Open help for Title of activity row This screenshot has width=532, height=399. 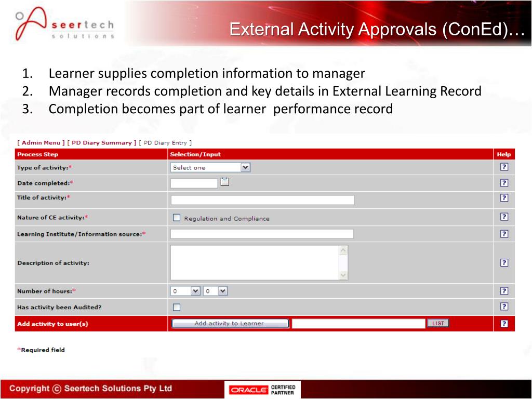504,198
